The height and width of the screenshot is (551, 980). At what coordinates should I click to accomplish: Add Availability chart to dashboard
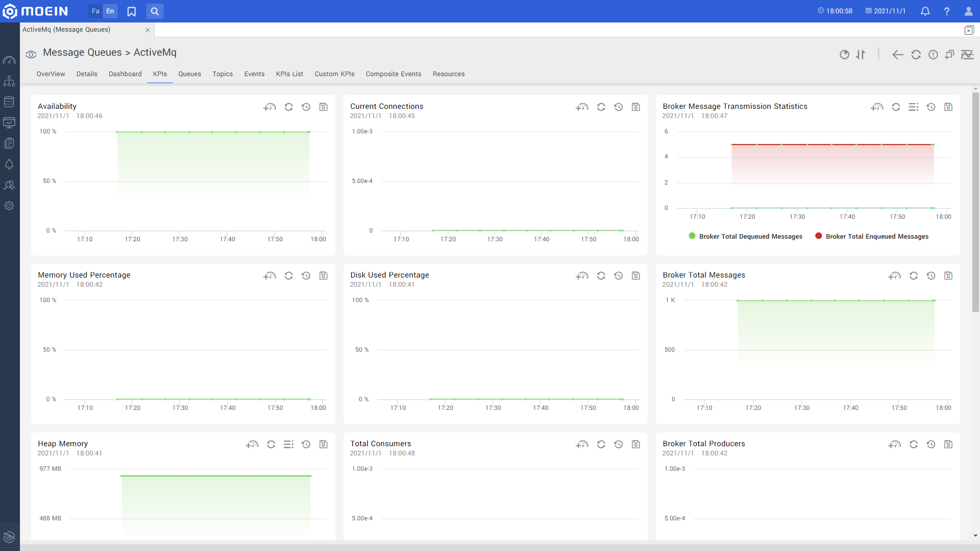(269, 107)
